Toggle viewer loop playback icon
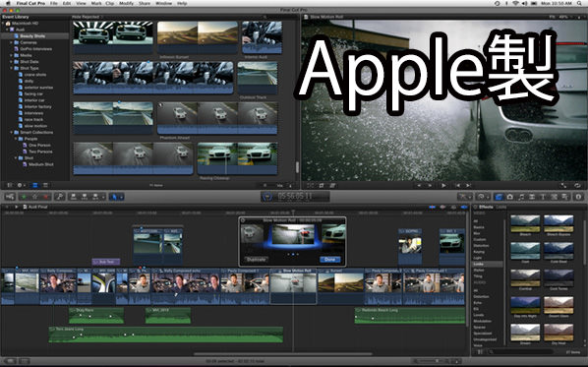The image size is (588, 367). (578, 185)
